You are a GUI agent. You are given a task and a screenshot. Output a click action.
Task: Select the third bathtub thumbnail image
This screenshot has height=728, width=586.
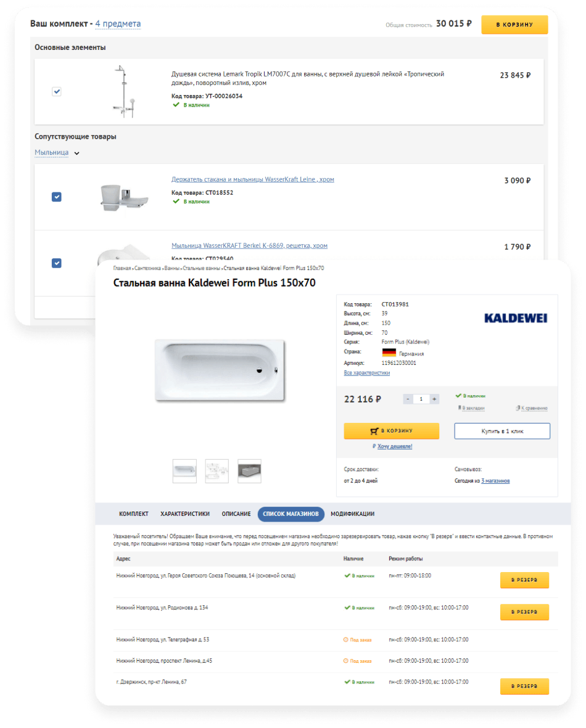249,471
